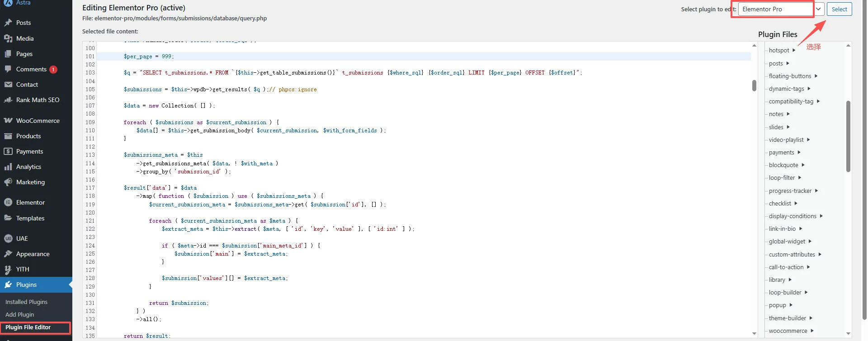Expand the popup folder

[781, 305]
